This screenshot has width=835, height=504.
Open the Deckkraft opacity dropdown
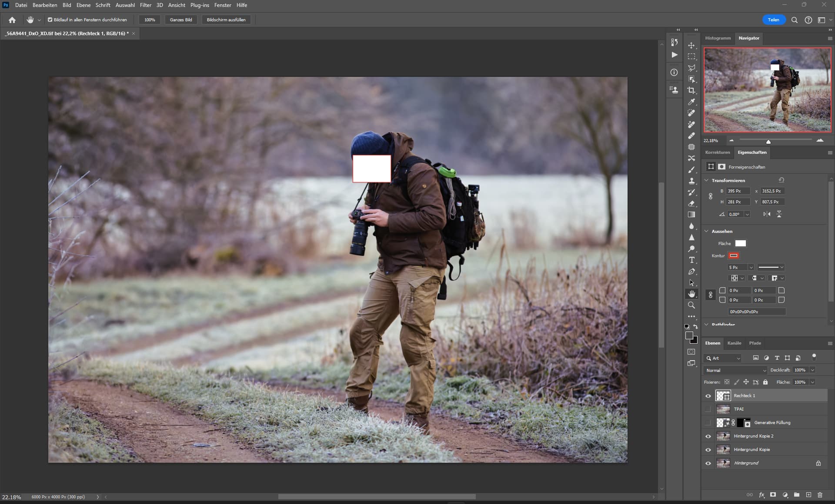(x=812, y=370)
